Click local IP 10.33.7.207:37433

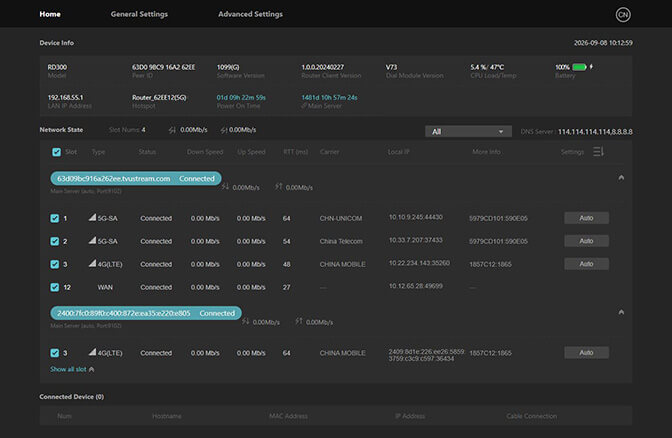pos(416,240)
